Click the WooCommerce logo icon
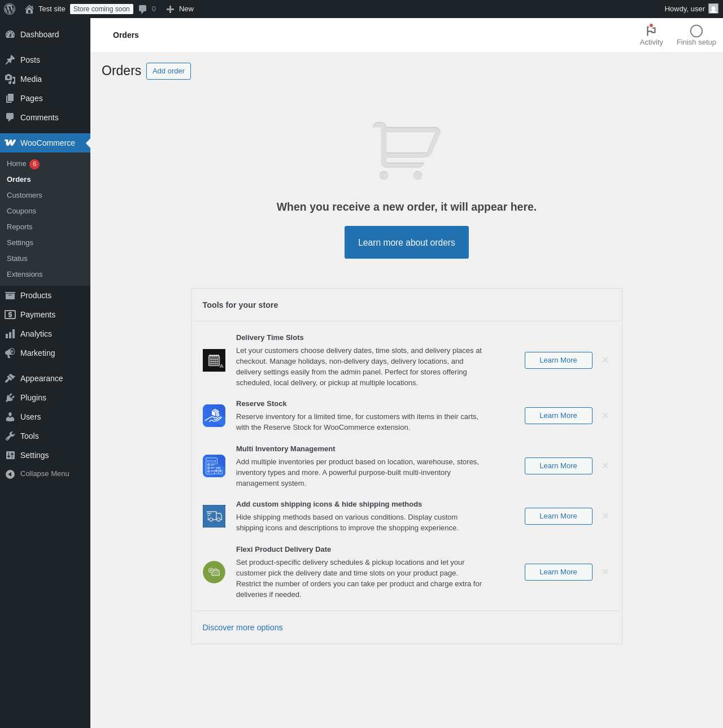Screen dimensions: 723x728 pyautogui.click(x=10, y=143)
